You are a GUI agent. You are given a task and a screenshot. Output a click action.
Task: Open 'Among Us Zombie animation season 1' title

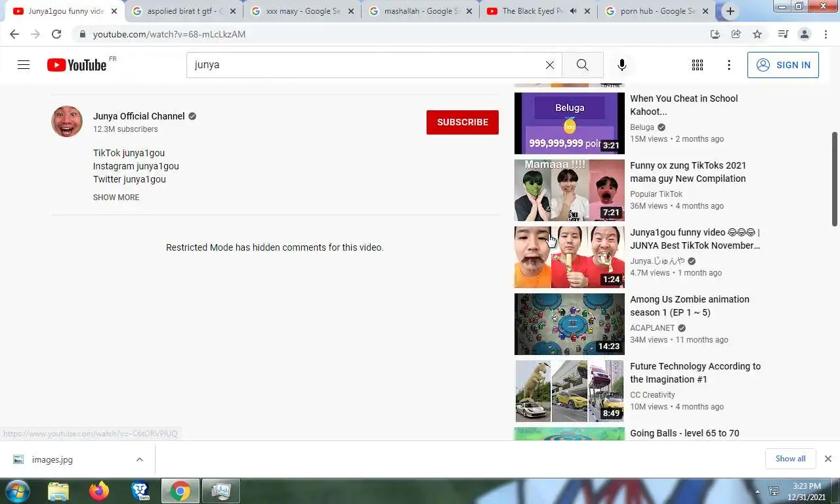coord(690,306)
